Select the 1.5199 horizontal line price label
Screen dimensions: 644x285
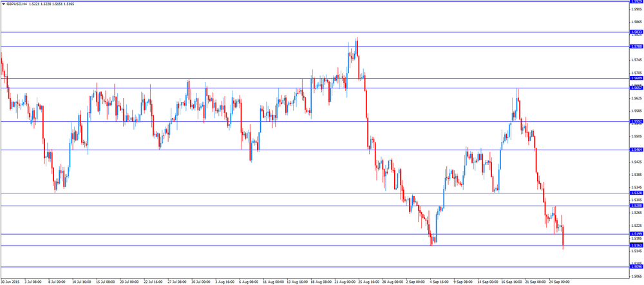tap(636, 234)
